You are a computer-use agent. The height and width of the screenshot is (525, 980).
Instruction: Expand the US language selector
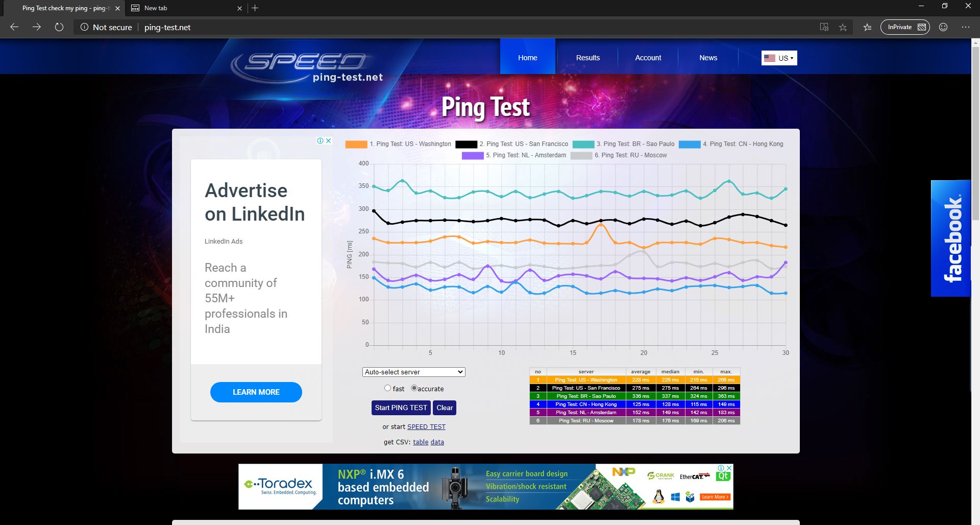click(x=779, y=58)
